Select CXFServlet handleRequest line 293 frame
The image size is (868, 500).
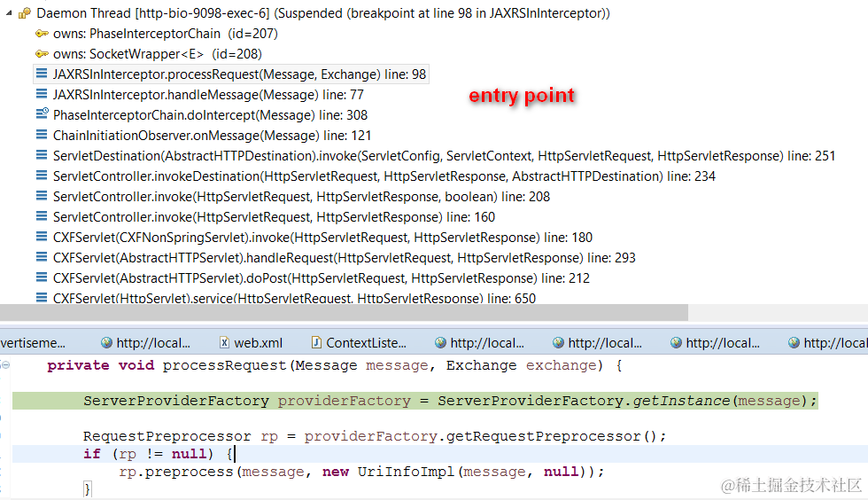pyautogui.click(x=345, y=258)
